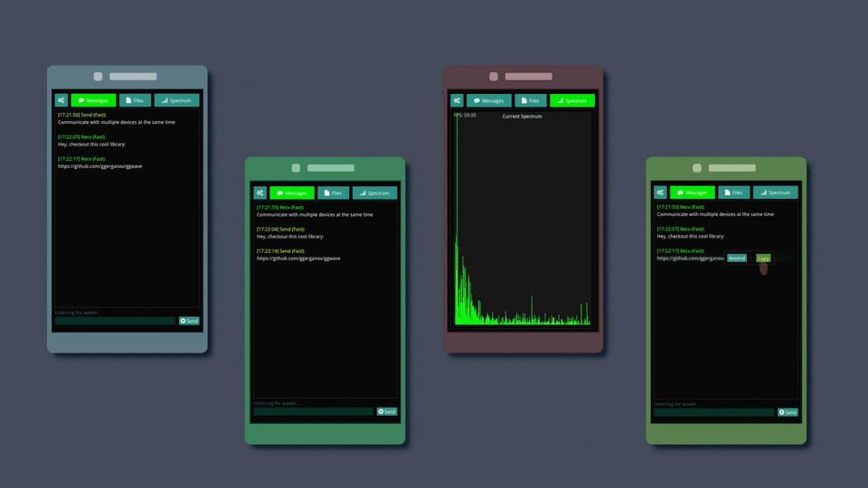Select '[17:21:50] Send (Fast):' on blue-gray phone
This screenshot has height=488, width=868.
[x=82, y=115]
